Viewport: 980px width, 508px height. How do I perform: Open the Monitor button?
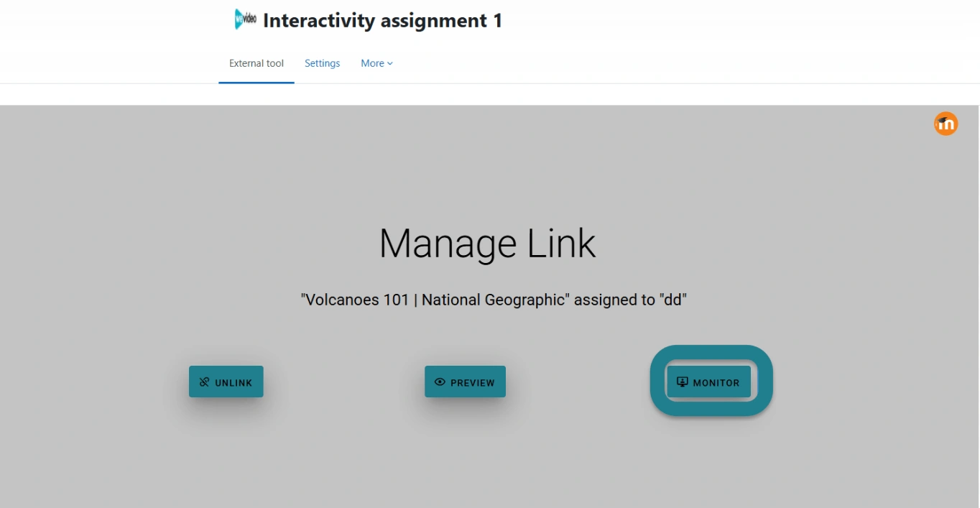click(708, 382)
